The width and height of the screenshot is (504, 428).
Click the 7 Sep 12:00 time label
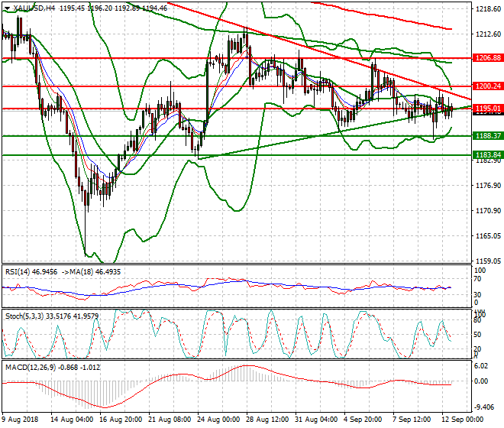coord(412,420)
